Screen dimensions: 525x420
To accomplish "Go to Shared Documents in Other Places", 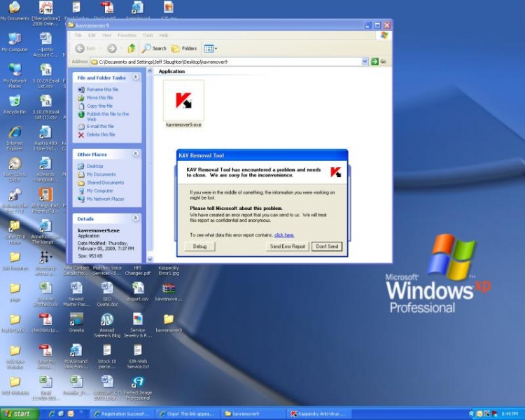I will click(x=101, y=183).
